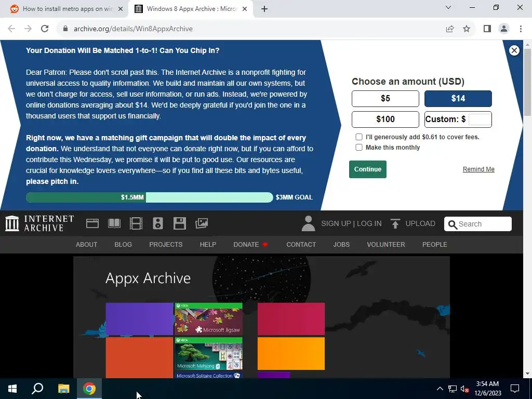Image resolution: width=532 pixels, height=399 pixels.
Task: Open the PEOPLE menu item
Action: 435,245
